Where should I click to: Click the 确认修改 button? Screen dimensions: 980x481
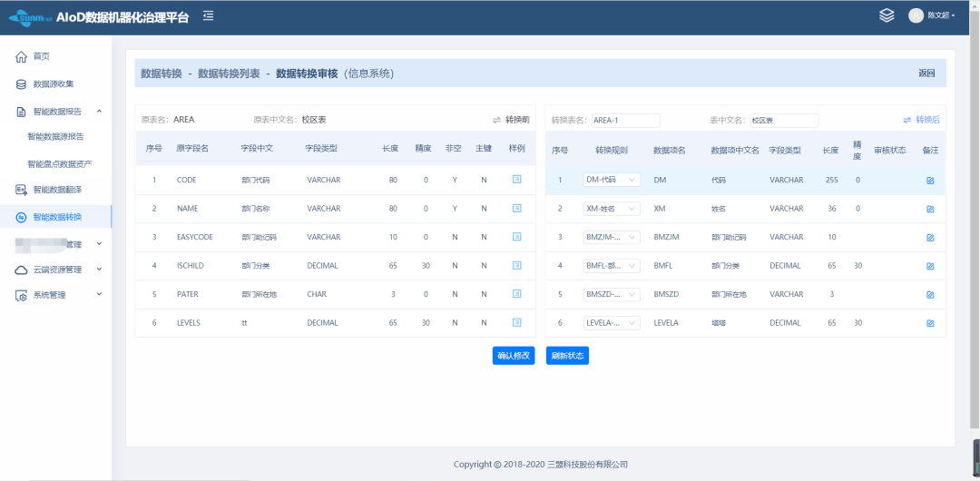pyautogui.click(x=514, y=355)
